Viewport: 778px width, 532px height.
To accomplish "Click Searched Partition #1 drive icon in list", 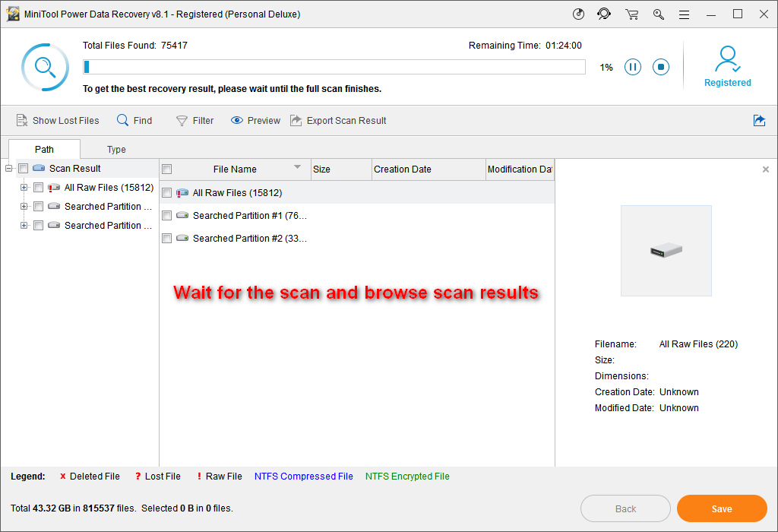I will [x=182, y=215].
